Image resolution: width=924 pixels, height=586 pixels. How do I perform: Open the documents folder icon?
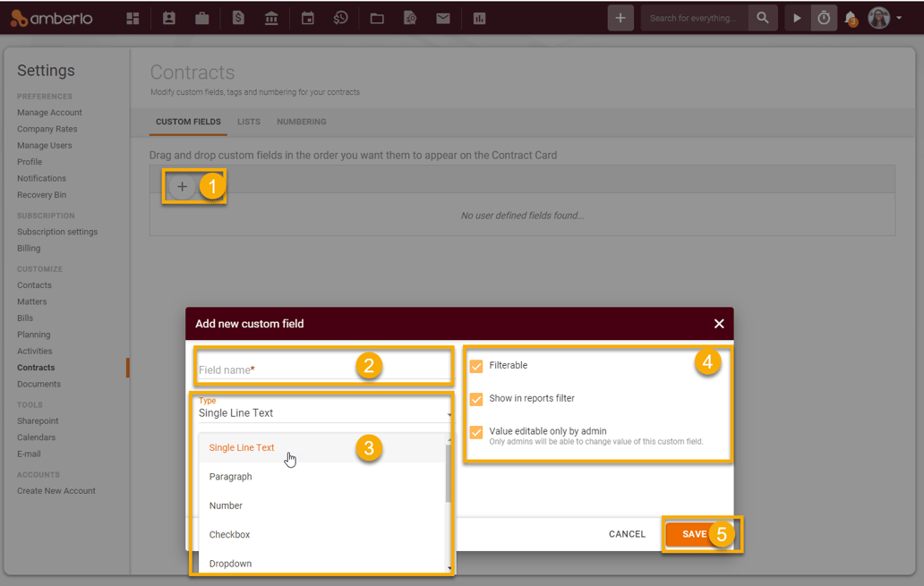[x=377, y=18]
